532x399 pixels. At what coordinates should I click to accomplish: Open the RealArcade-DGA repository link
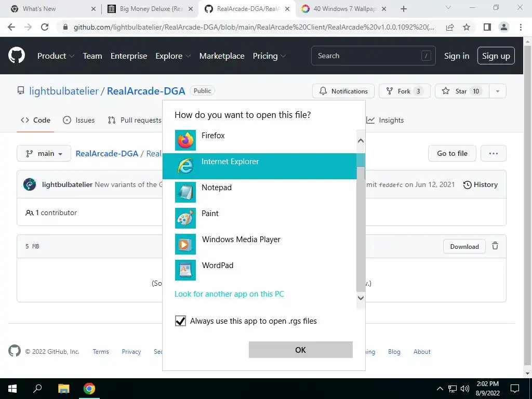click(146, 91)
